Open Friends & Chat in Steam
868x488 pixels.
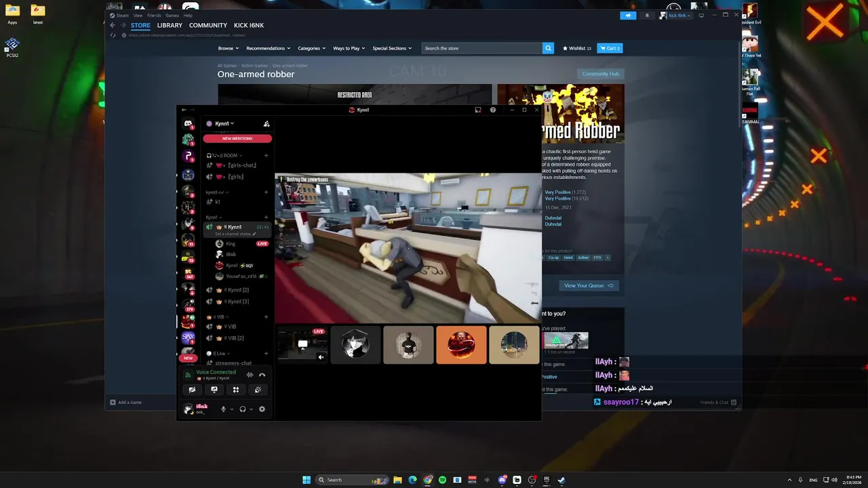coord(718,403)
